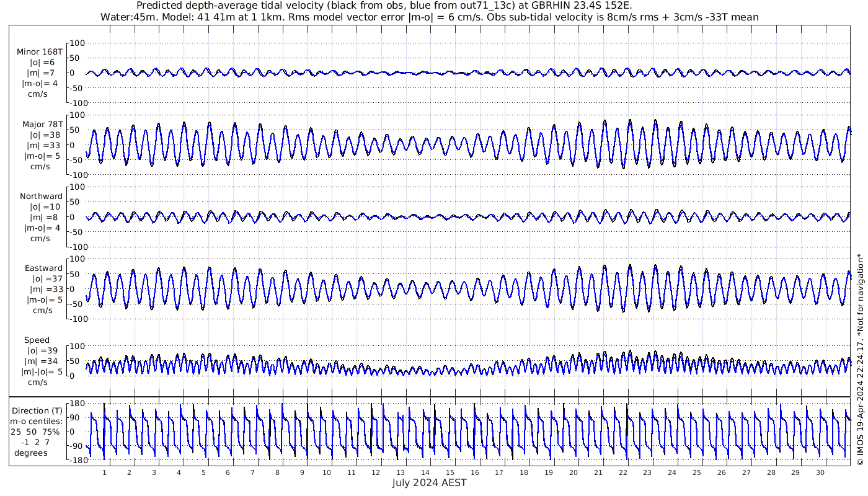The image size is (868, 496).
Task: Click day '9' on the date axis
Action: [302, 472]
